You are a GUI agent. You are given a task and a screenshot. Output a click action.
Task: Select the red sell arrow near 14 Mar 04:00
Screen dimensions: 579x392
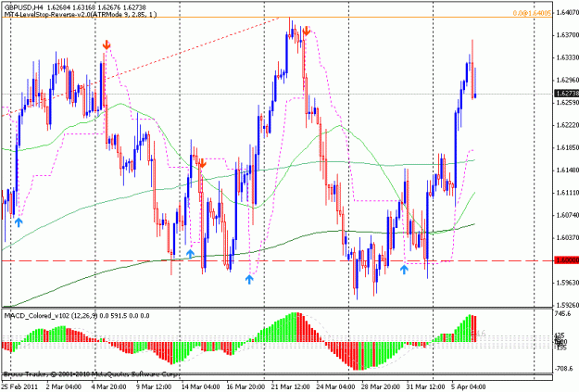(x=202, y=163)
